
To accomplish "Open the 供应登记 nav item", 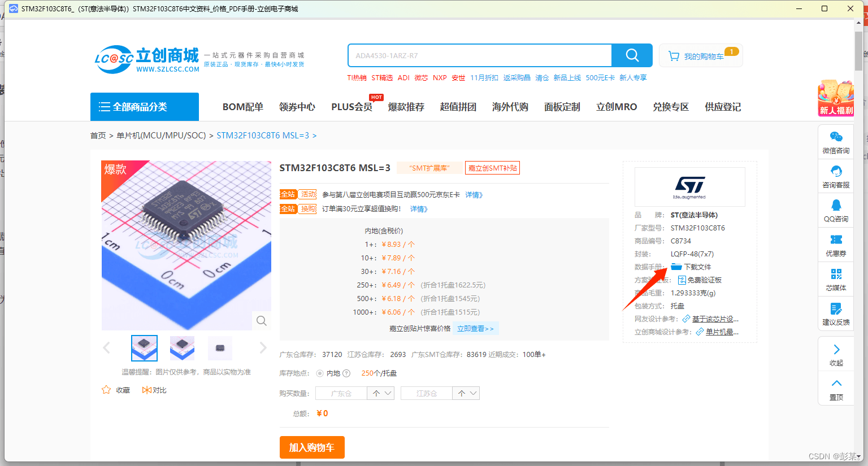I will click(723, 107).
